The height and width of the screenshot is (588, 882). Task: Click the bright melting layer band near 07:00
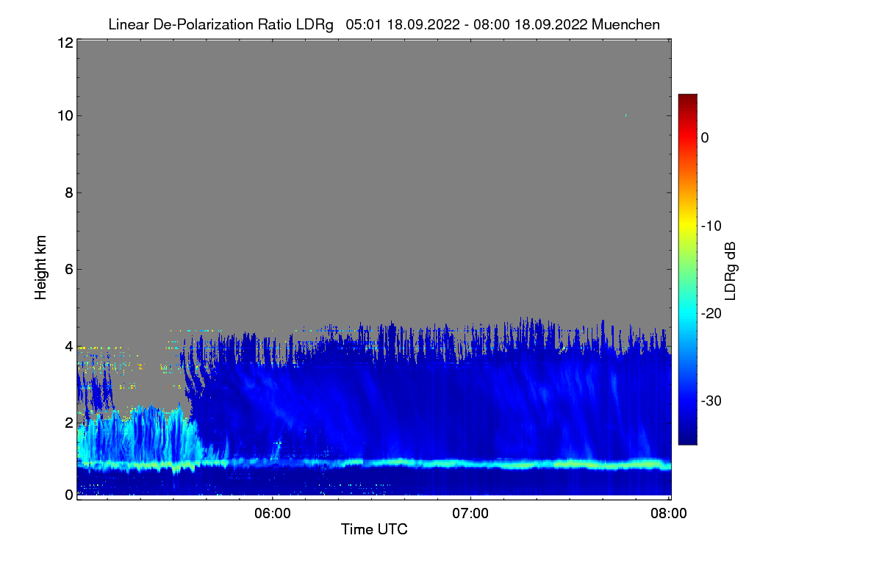tap(470, 463)
